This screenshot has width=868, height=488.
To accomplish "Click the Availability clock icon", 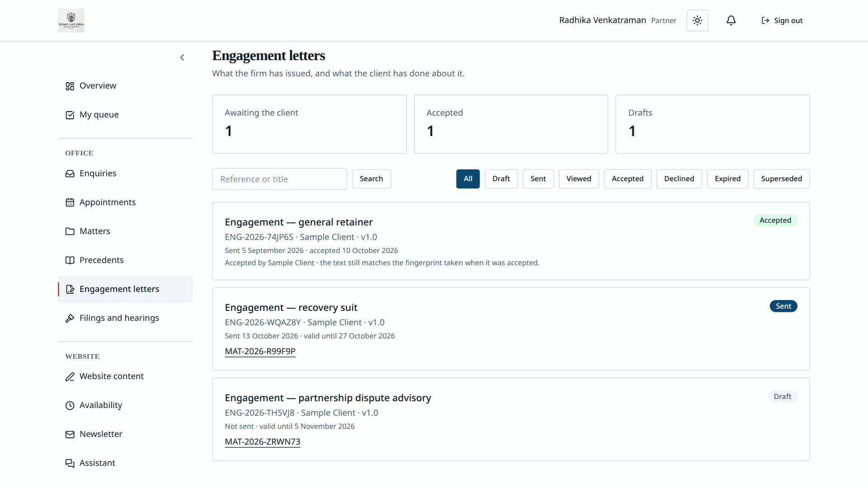I will [70, 405].
